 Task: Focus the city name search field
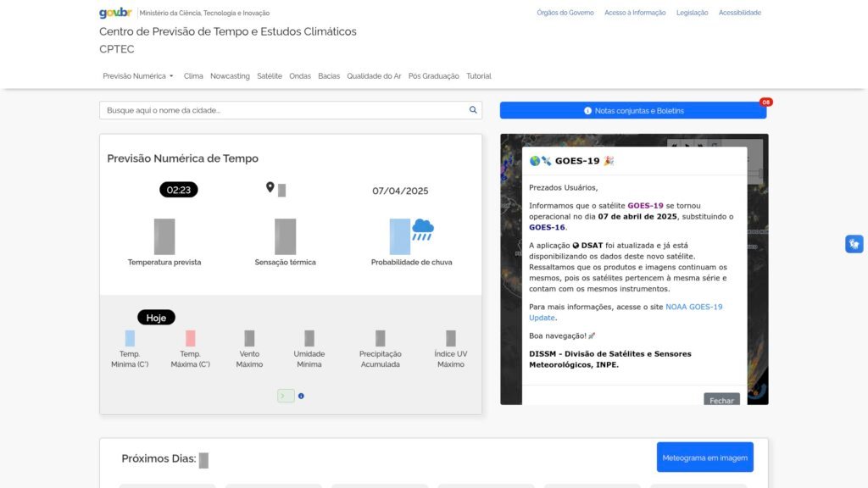pyautogui.click(x=291, y=110)
